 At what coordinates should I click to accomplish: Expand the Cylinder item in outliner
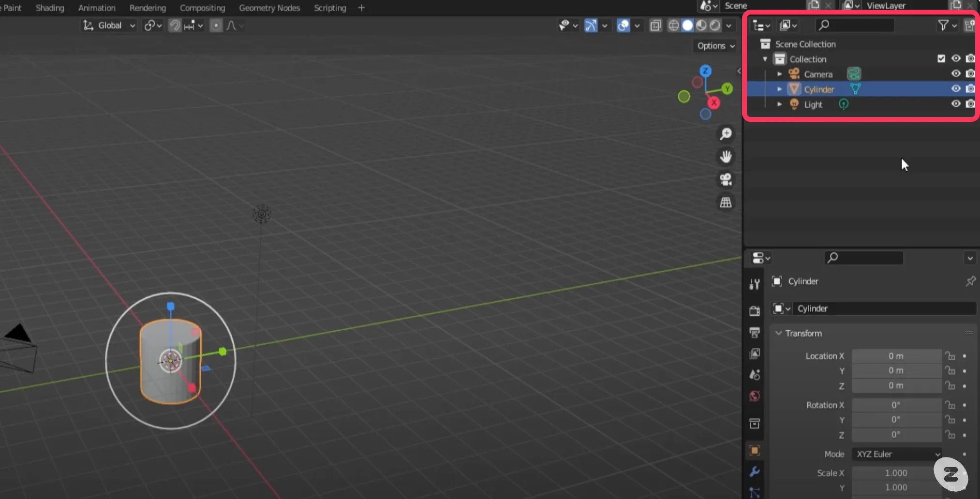click(x=779, y=89)
